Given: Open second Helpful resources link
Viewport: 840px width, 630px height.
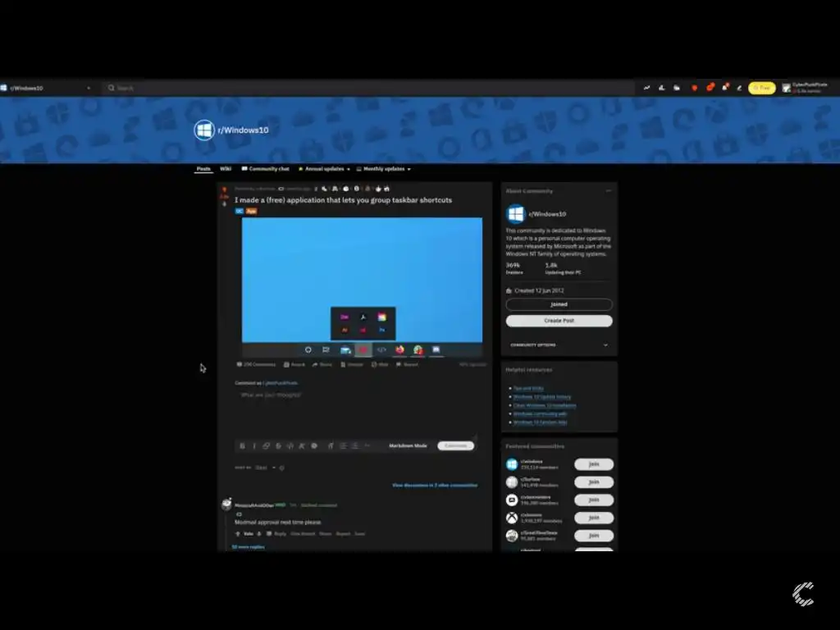Looking at the screenshot, I should (542, 397).
